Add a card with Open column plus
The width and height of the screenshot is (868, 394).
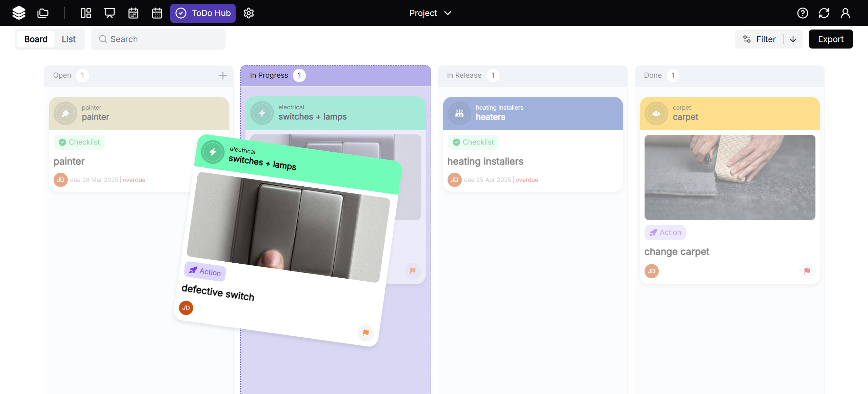223,75
